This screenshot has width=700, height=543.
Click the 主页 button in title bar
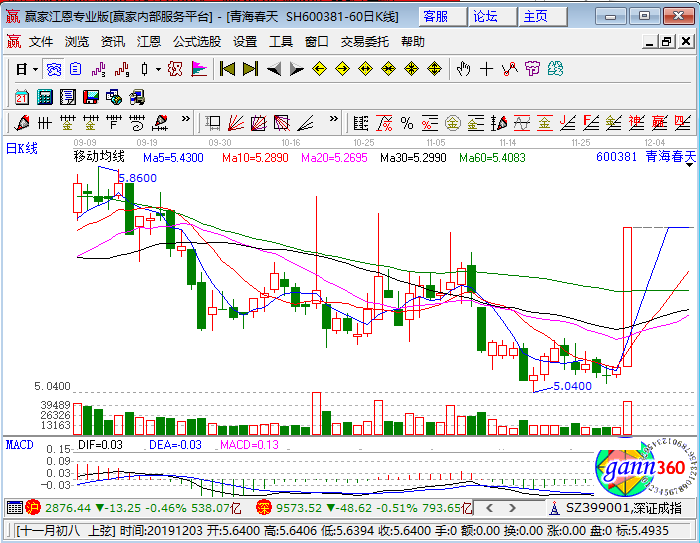(x=542, y=17)
